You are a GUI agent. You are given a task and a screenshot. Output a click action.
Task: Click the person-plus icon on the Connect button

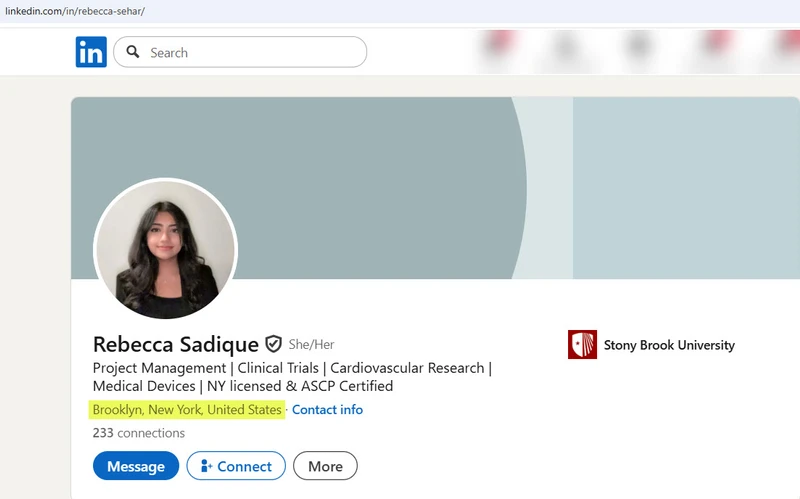[206, 466]
